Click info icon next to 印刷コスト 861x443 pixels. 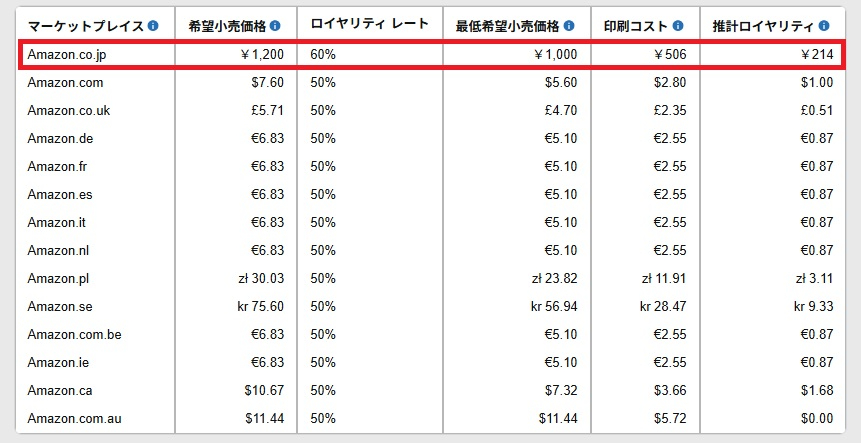[678, 26]
